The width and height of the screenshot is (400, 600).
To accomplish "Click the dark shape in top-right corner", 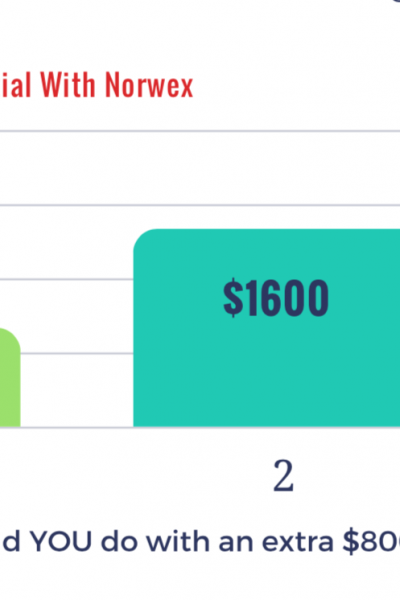I will pyautogui.click(x=396, y=2).
